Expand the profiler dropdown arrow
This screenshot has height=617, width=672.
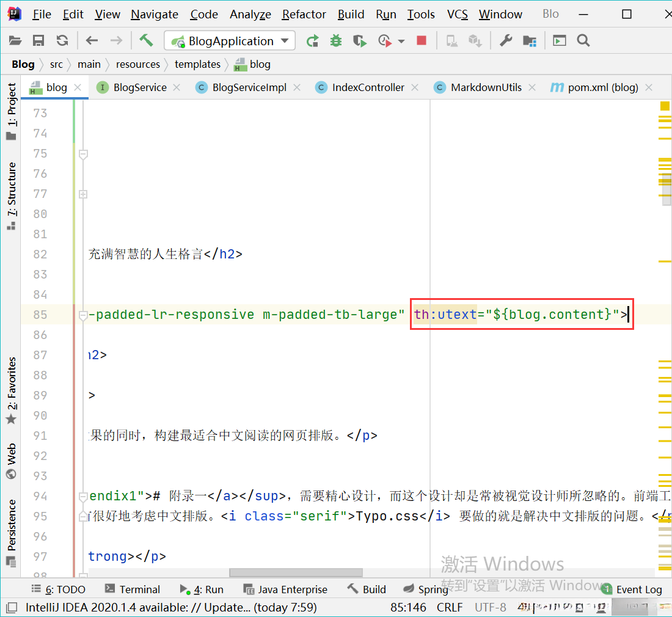(401, 41)
